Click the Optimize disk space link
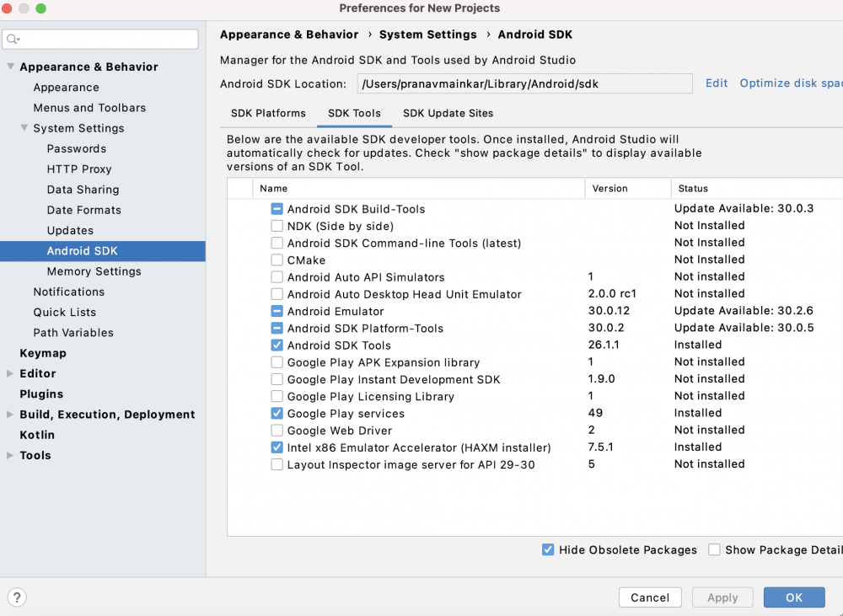The height and width of the screenshot is (616, 843). click(792, 83)
